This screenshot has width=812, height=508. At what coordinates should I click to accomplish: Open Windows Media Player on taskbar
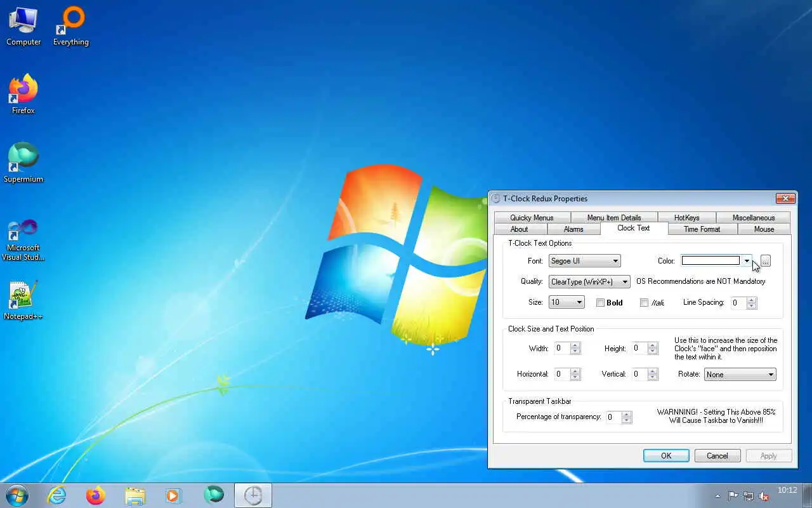click(174, 495)
